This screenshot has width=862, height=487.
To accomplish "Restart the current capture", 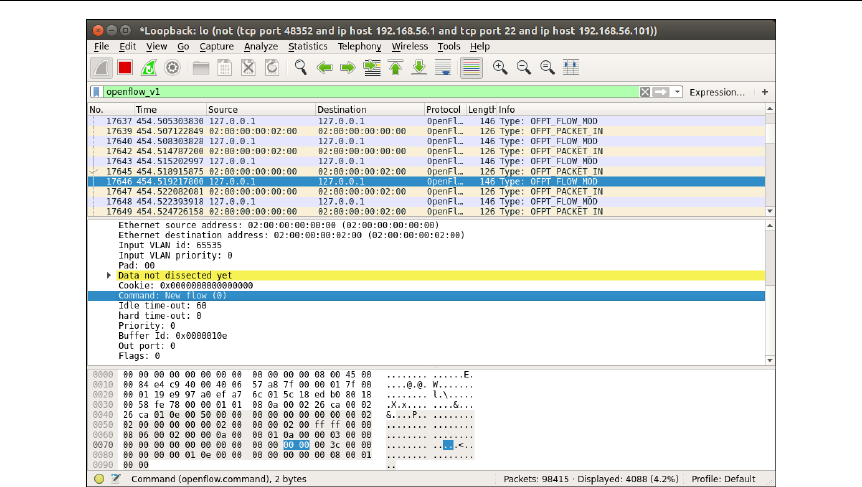I will pyautogui.click(x=149, y=67).
